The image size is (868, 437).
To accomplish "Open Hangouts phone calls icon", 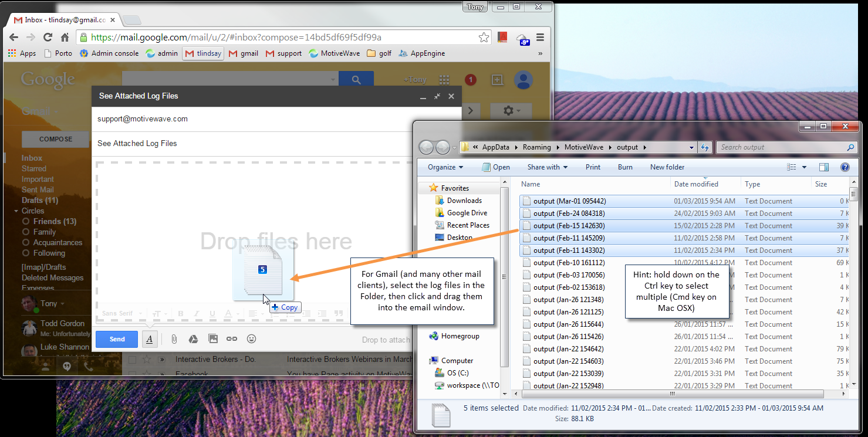I will (89, 366).
